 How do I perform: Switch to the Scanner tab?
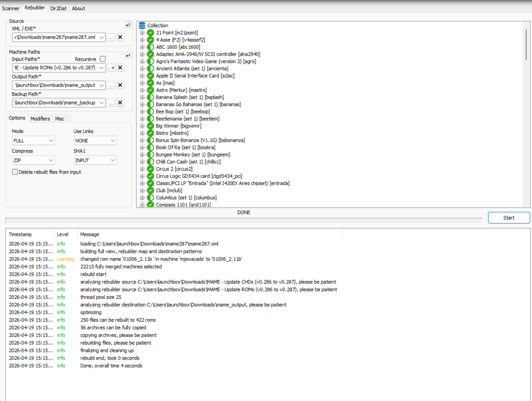[11, 8]
